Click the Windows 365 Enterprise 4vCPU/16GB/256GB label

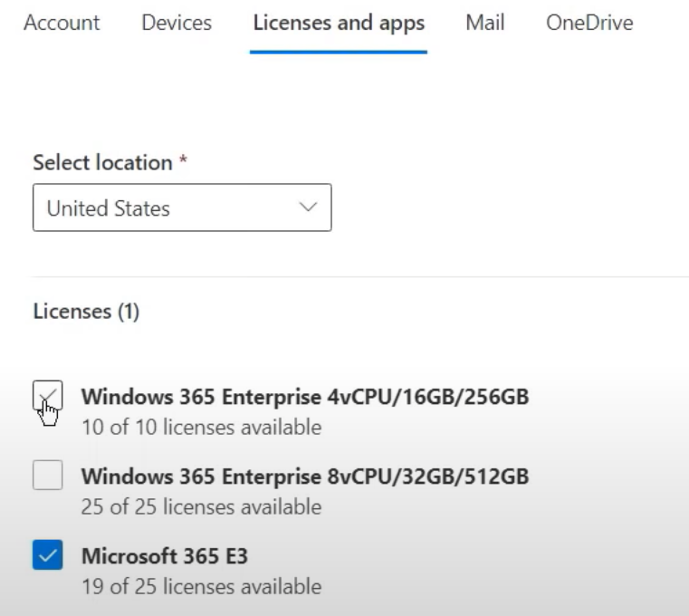click(x=305, y=397)
